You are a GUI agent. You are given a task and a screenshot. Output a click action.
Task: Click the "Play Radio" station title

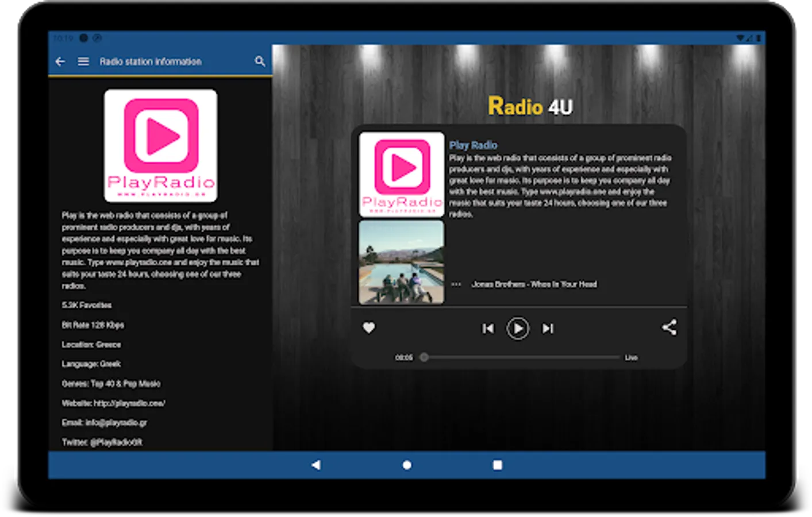click(x=474, y=145)
